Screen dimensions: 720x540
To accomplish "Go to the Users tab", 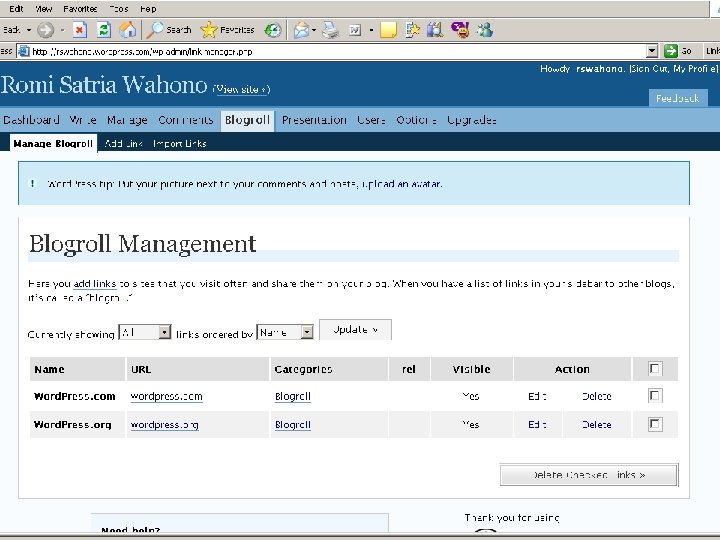I will (371, 120).
